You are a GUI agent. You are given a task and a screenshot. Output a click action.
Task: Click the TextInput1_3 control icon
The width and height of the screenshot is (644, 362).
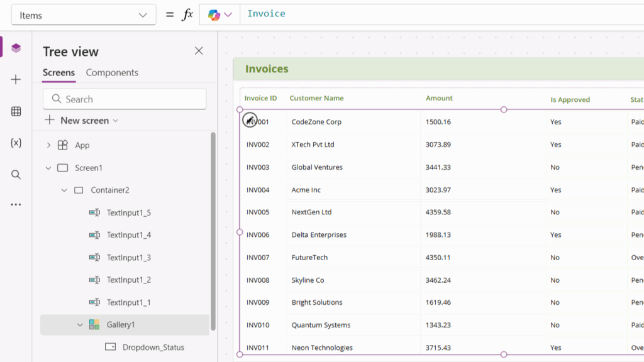pos(94,257)
